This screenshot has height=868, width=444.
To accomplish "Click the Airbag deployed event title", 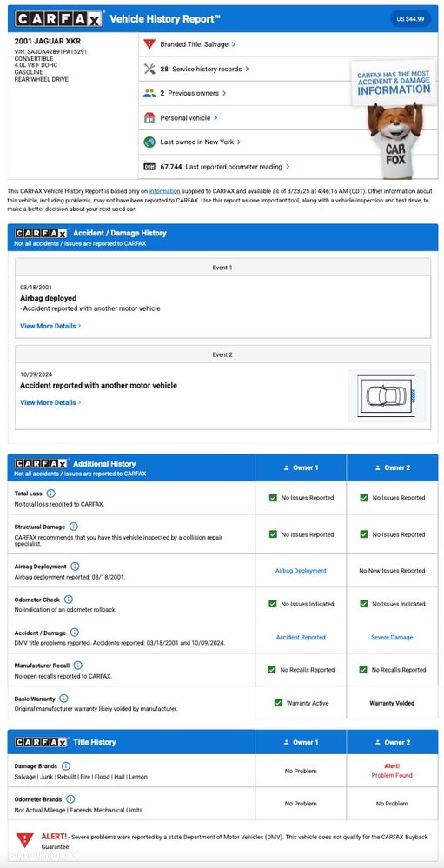I will (48, 298).
